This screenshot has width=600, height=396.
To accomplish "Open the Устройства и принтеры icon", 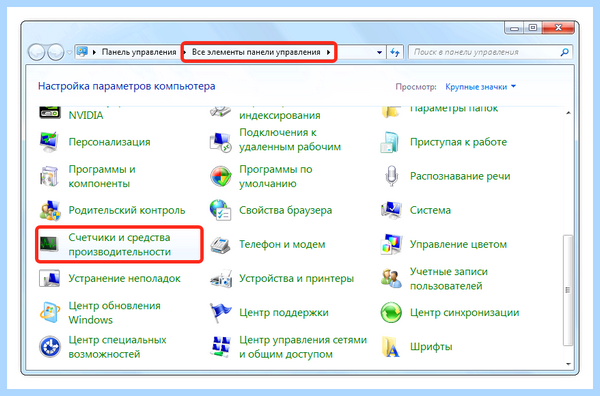I will (x=221, y=279).
